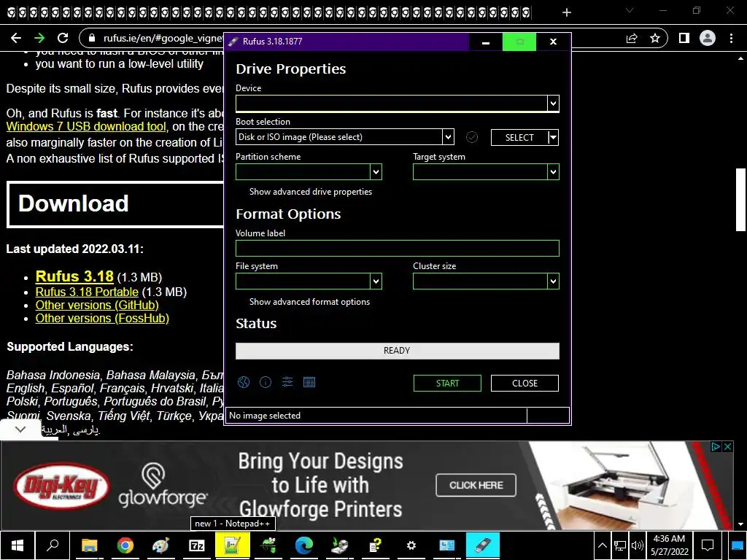The image size is (747, 560).
Task: Open 7-Zip from the taskbar
Action: click(x=196, y=545)
